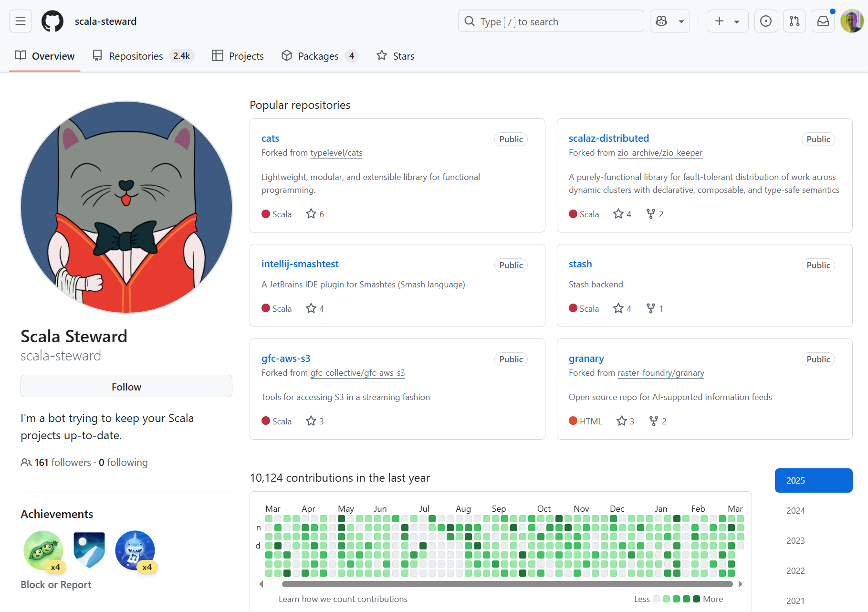Click the fork icon on scalaz-distributed
868x612 pixels.
click(650, 214)
